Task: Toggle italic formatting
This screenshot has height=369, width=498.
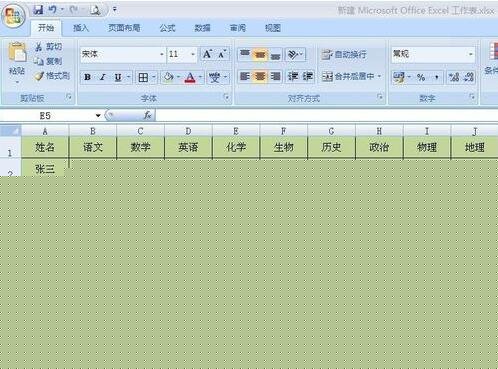Action: (103, 78)
